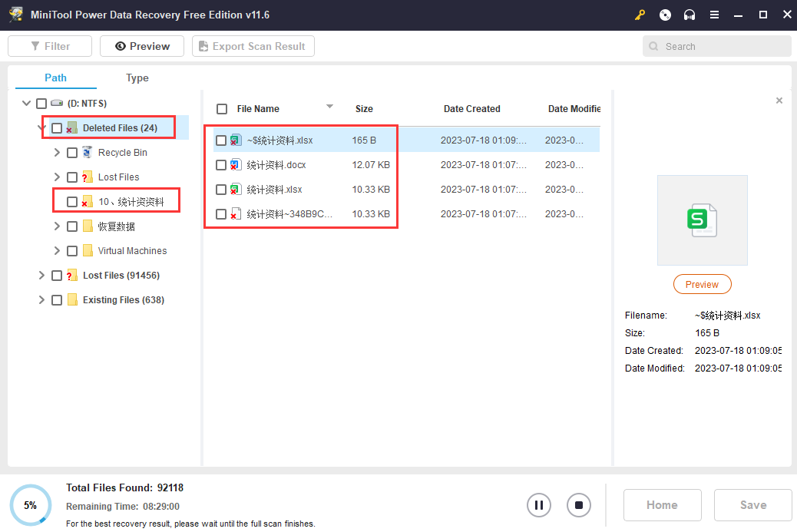Select the Deleted Files (24) tree label
797x532 pixels.
point(120,128)
